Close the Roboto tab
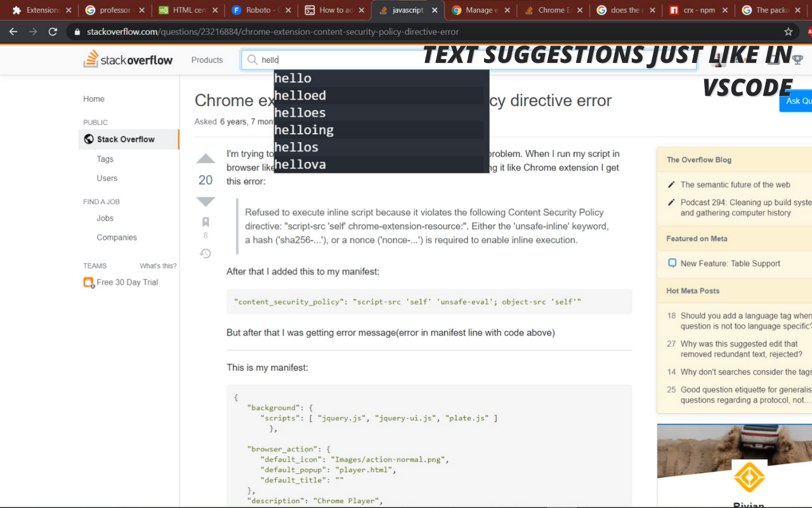This screenshot has height=508, width=812. pos(289,10)
